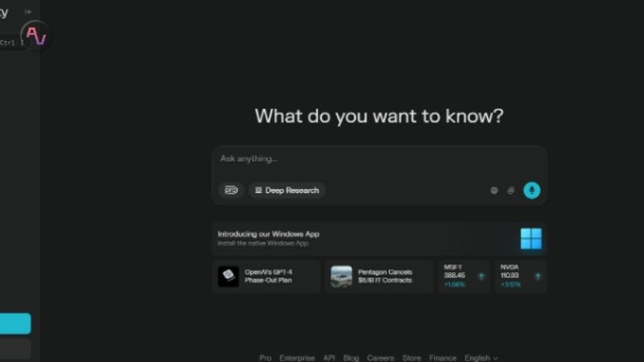This screenshot has height=362, width=644.
Task: Expand the English language dropdown
Action: [x=481, y=358]
